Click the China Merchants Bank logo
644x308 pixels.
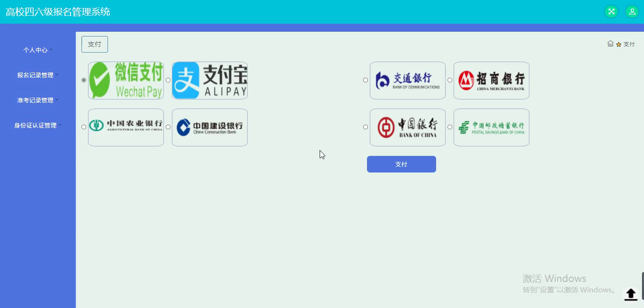[x=492, y=81]
